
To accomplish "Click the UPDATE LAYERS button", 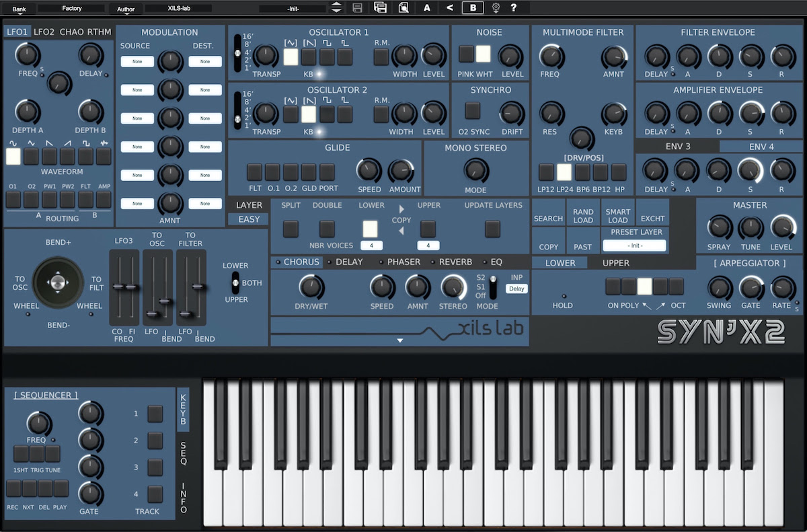I will click(x=492, y=229).
